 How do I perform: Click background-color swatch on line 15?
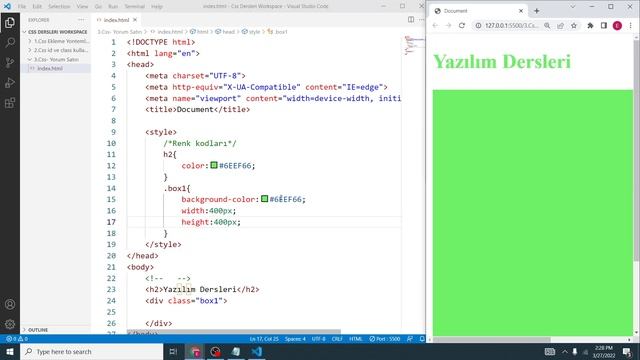pos(264,198)
